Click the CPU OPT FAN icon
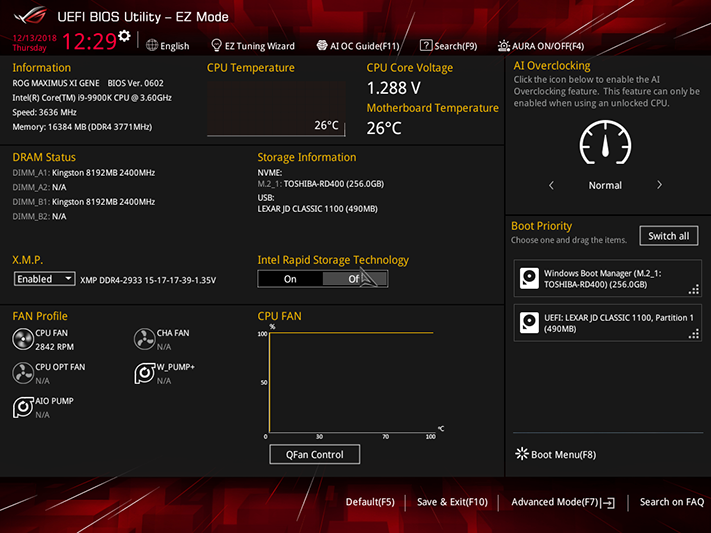711x533 pixels. (x=23, y=373)
